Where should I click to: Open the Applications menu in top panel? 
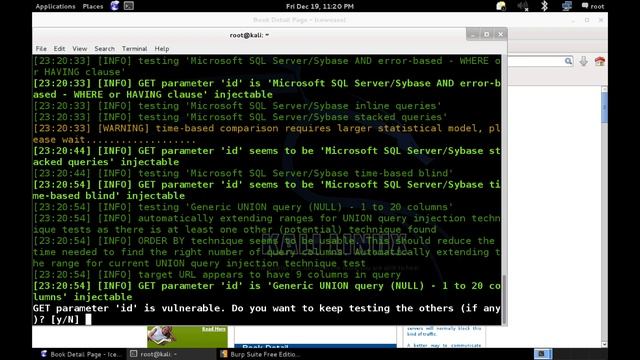tap(55, 6)
